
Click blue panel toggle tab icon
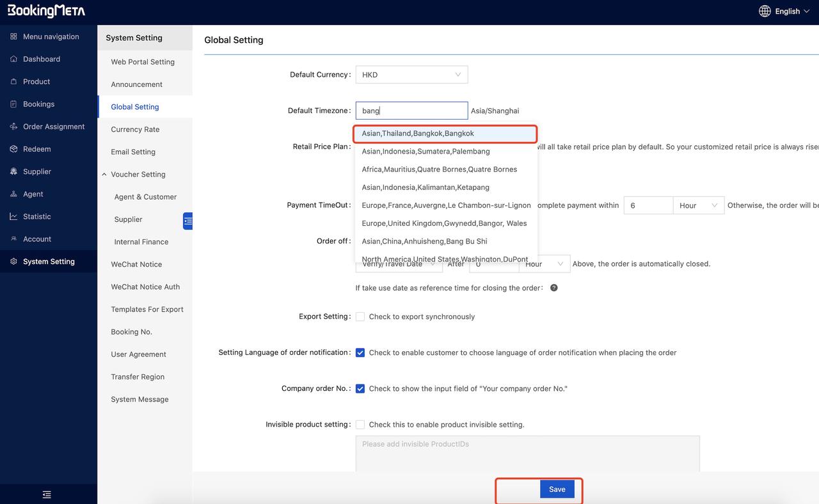(187, 221)
